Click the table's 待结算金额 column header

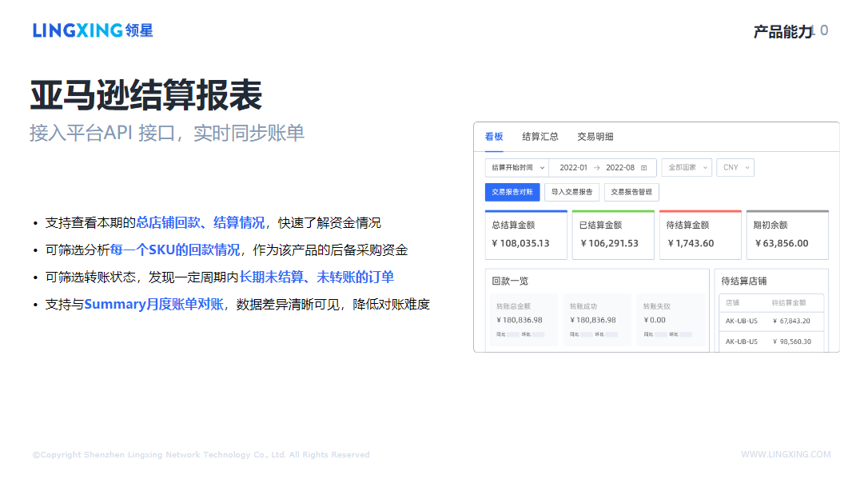(789, 303)
